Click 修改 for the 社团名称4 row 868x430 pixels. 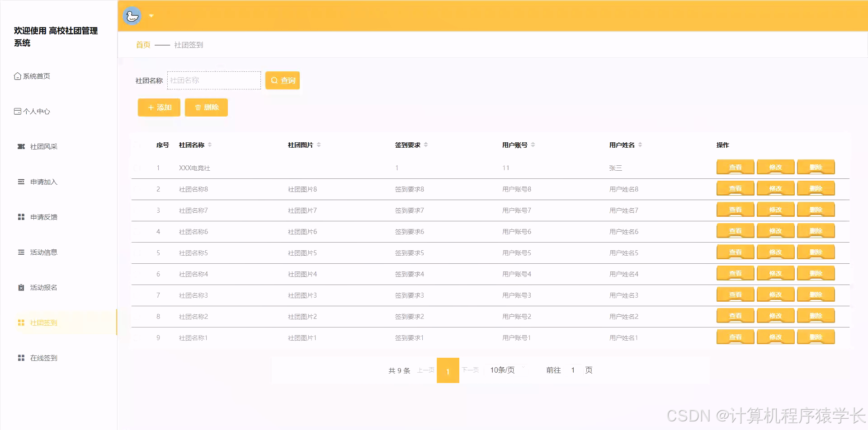776,273
